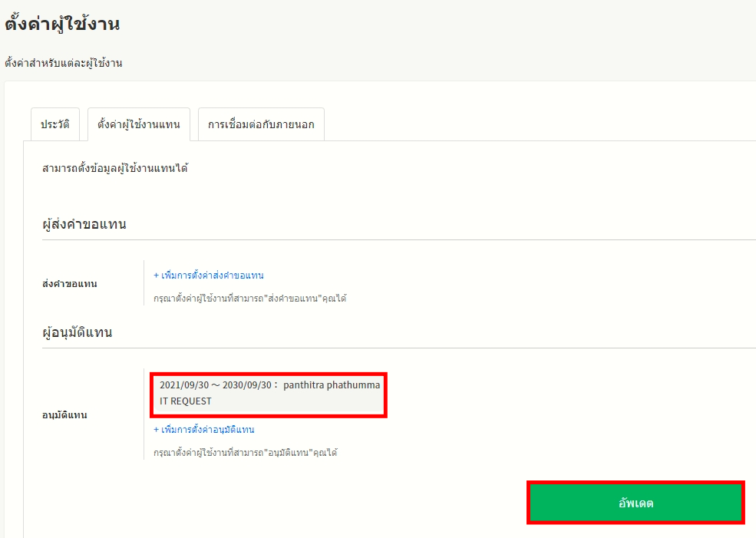Click the อนุมัติแทน row label
Screen dimensions: 756x538
64,415
